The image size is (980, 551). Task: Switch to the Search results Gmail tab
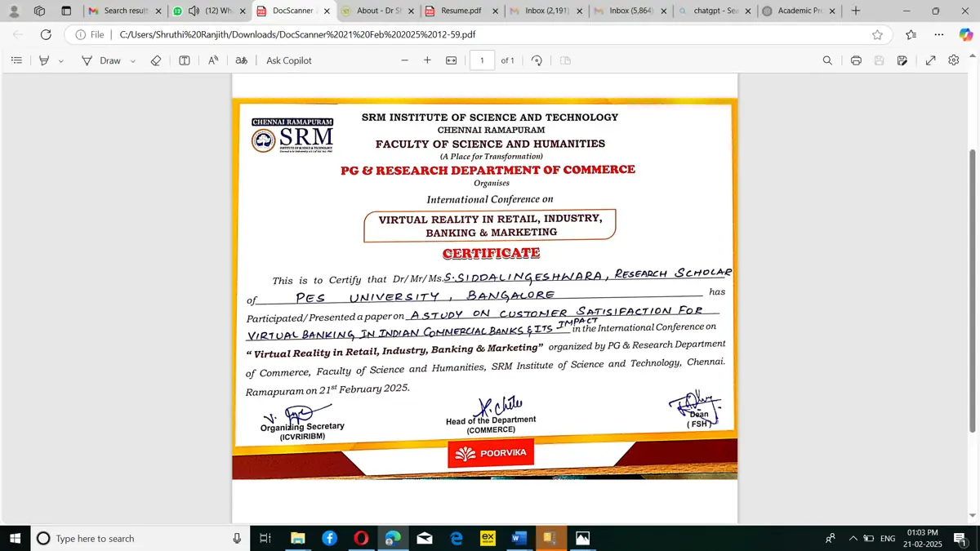click(125, 11)
